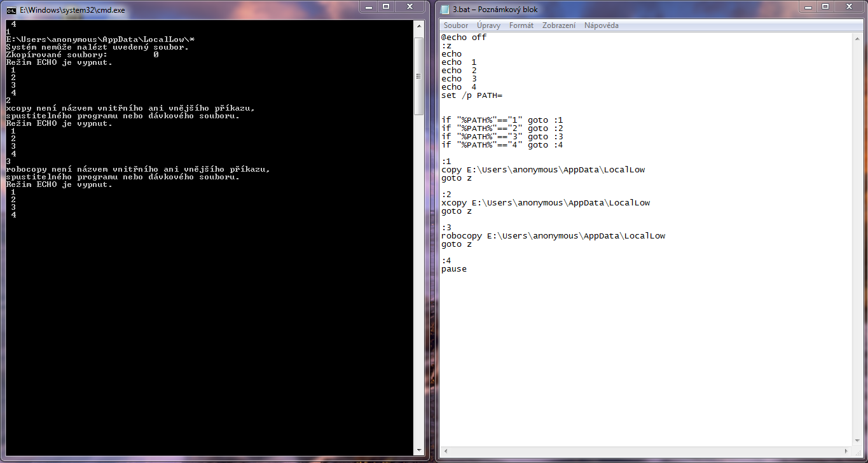Open the Zobrazení menu in Notepad

click(559, 25)
